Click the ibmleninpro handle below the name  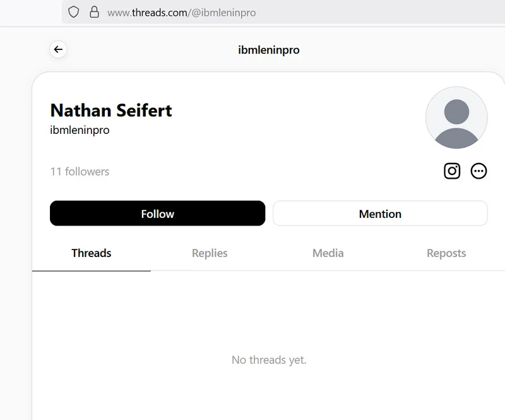80,130
